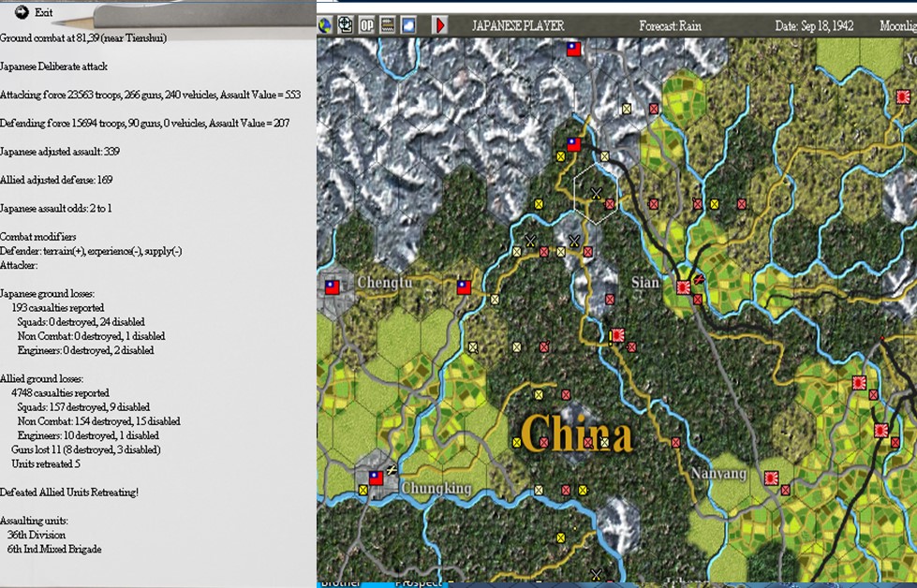Viewport: 917px width, 588px height.
Task: Show the weather cloud overlay icon
Action: point(408,25)
